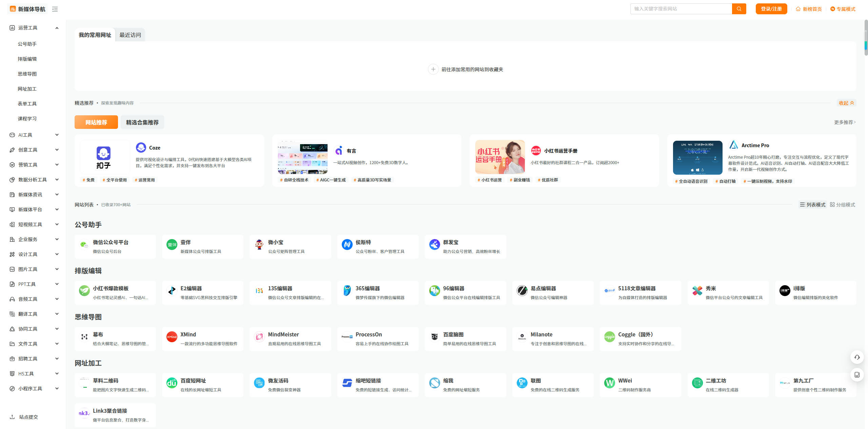Click the sidebar collapse icon beside 新媒体导航
This screenshot has width=868, height=429.
[x=55, y=9]
